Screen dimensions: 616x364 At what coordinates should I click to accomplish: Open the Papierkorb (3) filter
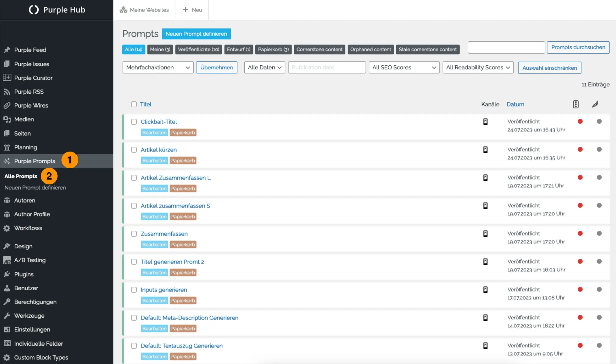(273, 49)
